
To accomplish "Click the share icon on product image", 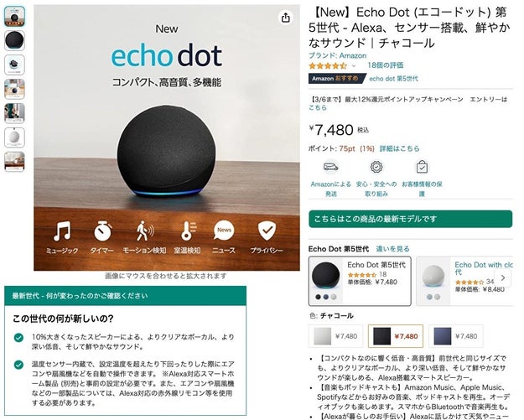I will pos(285,18).
